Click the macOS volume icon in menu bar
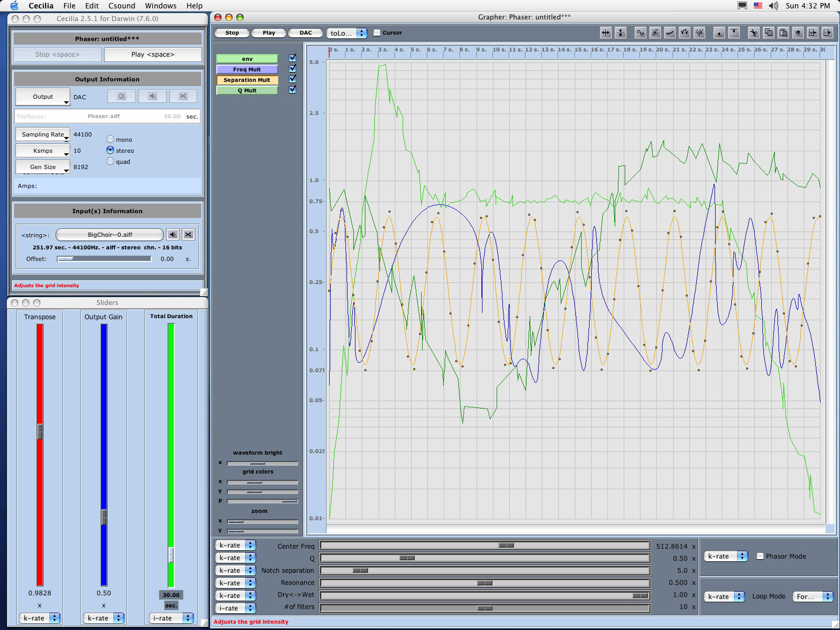This screenshot has width=840, height=630. click(x=773, y=6)
